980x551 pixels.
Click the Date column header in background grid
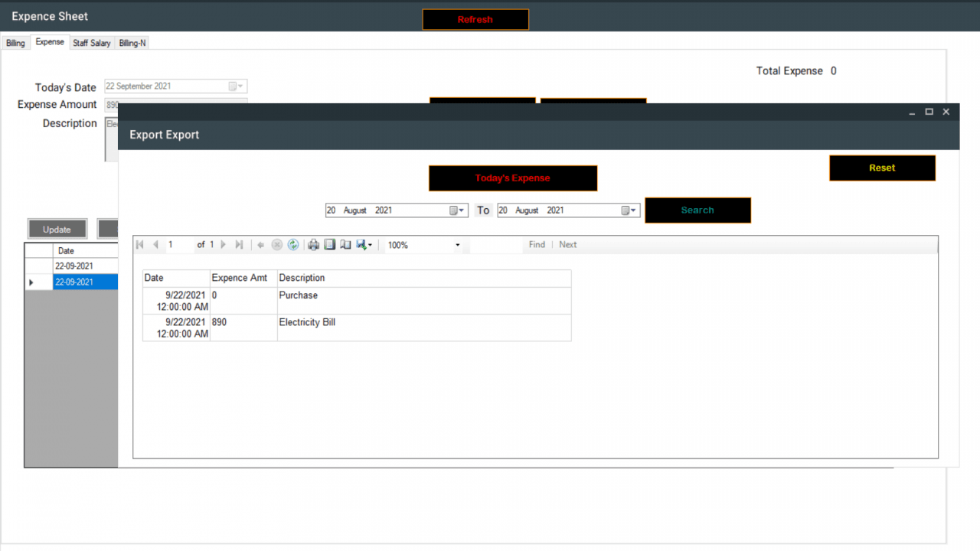click(x=85, y=251)
